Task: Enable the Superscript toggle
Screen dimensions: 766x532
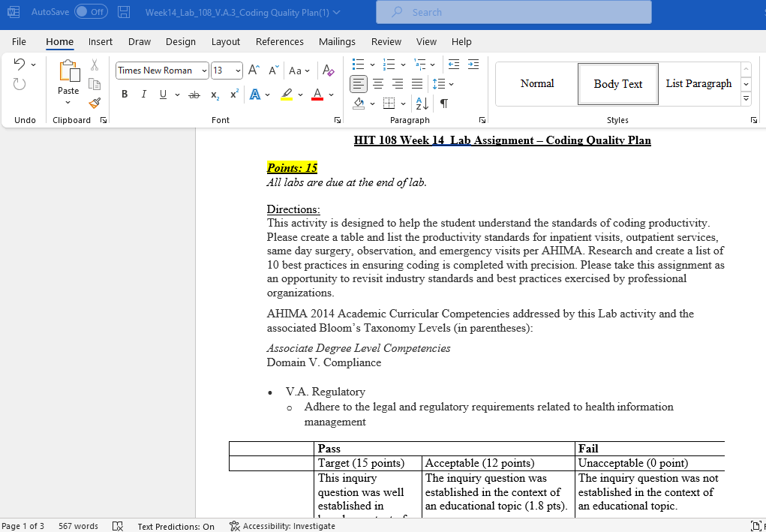Action: 233,95
